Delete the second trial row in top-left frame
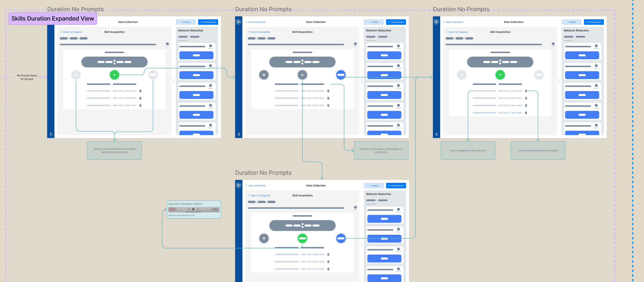 coord(140,98)
